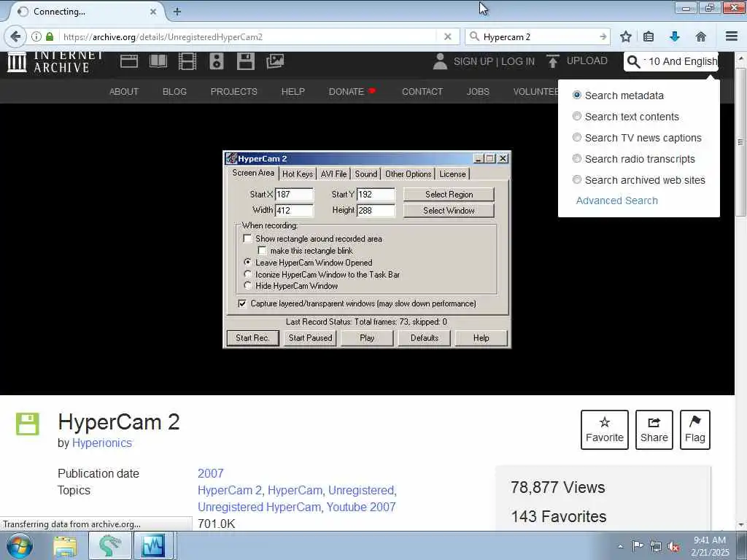
Task: Open File Explorer from the taskbar
Action: point(65,546)
